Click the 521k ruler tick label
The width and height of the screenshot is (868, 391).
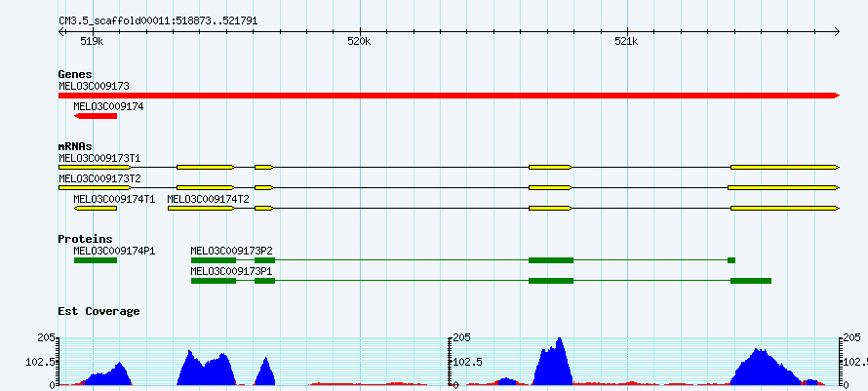(x=627, y=41)
